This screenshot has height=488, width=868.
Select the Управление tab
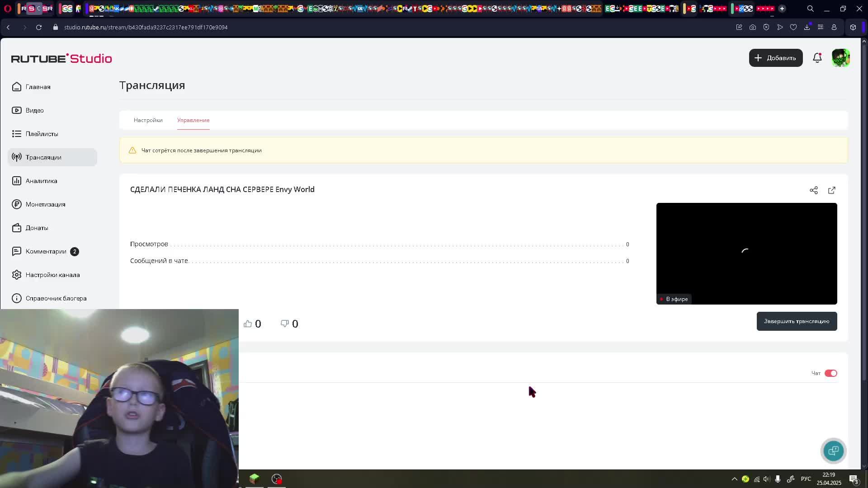click(x=193, y=120)
